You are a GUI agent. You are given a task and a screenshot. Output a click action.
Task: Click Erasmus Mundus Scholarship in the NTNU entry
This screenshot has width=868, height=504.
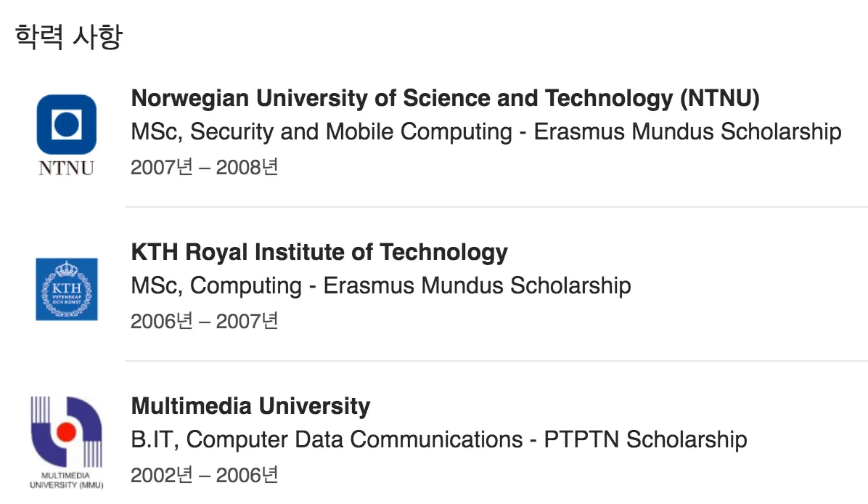[x=687, y=132]
